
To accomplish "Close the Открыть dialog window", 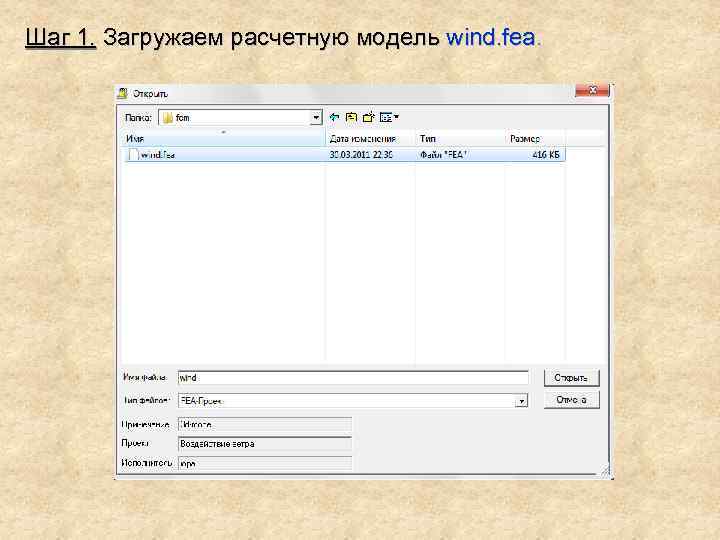I will 592,90.
